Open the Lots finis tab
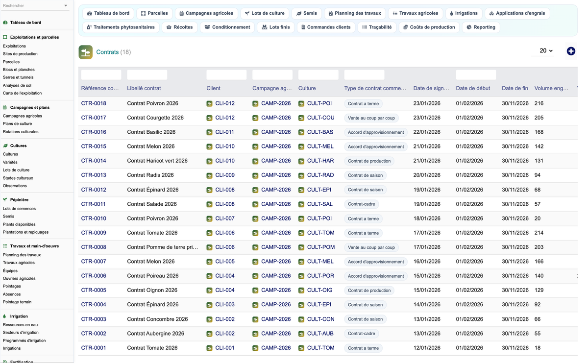This screenshot has width=588, height=364. tap(276, 27)
